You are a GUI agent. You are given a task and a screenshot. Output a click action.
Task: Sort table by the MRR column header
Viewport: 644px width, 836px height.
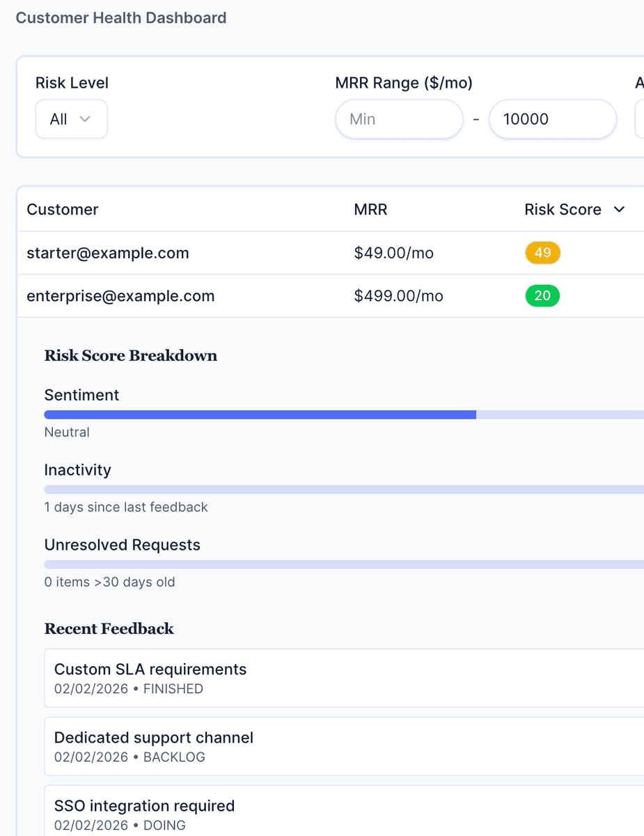(370, 209)
